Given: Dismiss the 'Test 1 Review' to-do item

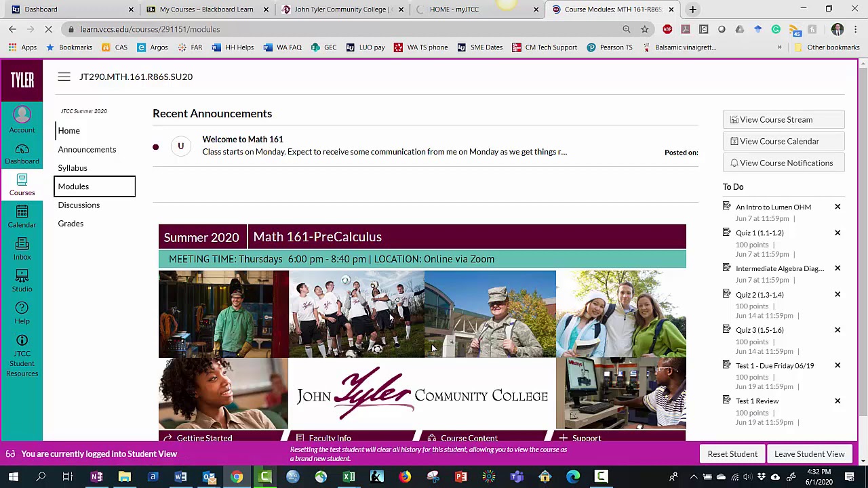Looking at the screenshot, I should (837, 401).
